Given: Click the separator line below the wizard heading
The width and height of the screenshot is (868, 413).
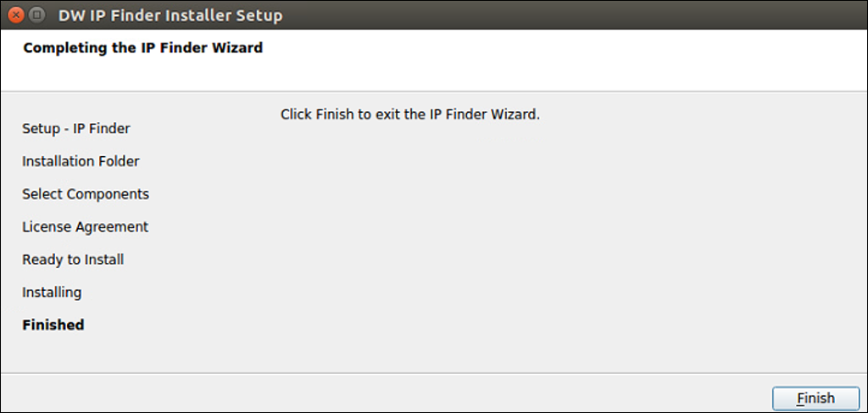Looking at the screenshot, I should coord(434,92).
